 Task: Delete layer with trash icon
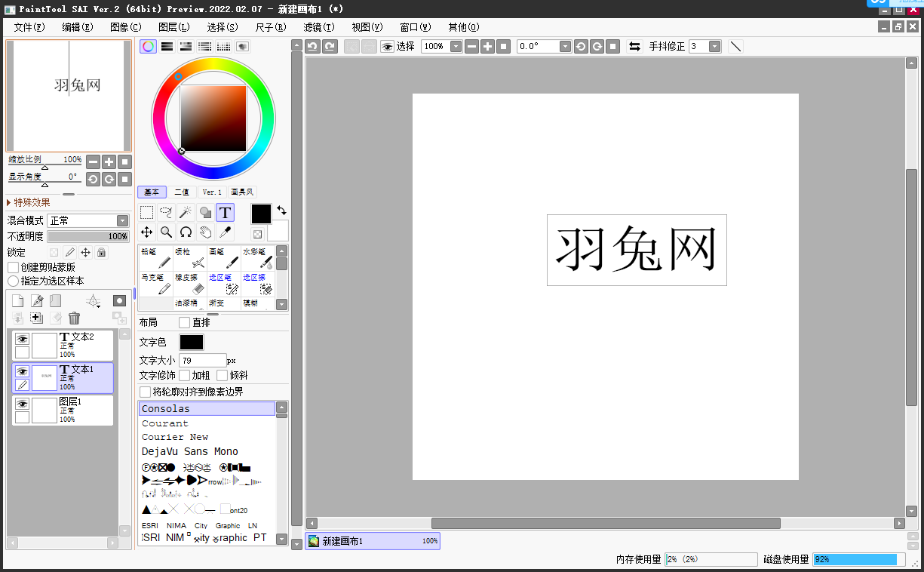74,318
